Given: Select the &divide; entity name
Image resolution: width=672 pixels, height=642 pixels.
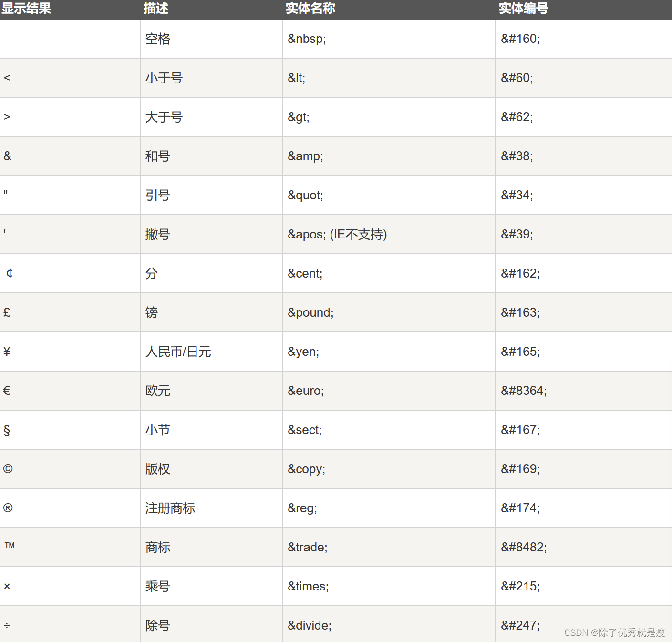Looking at the screenshot, I should [310, 625].
